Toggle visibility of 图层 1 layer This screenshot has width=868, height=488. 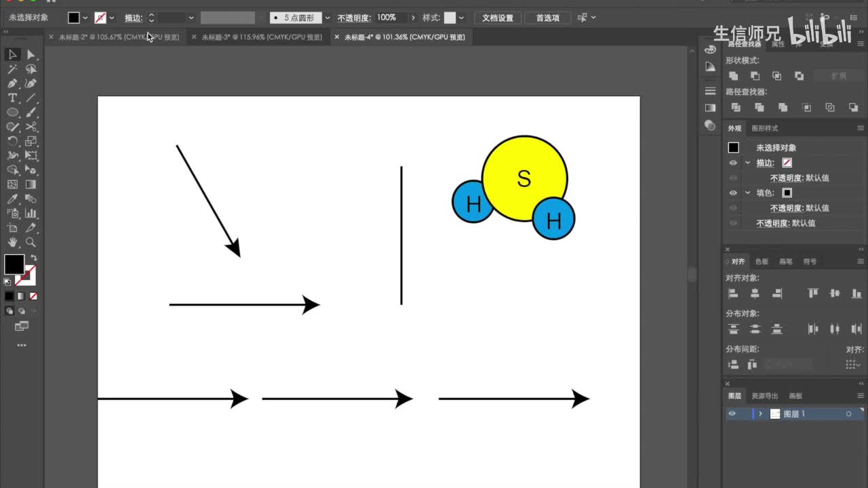tap(732, 414)
